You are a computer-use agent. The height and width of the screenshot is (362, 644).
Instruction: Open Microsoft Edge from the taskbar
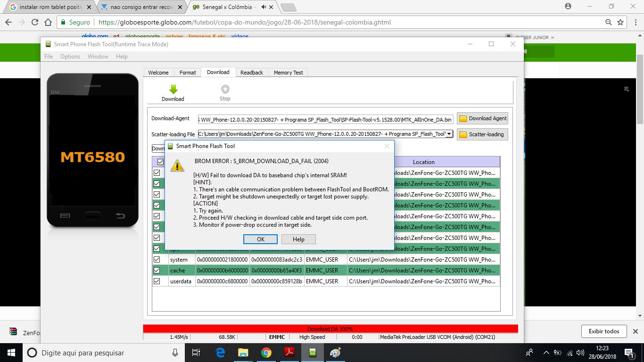click(220, 353)
